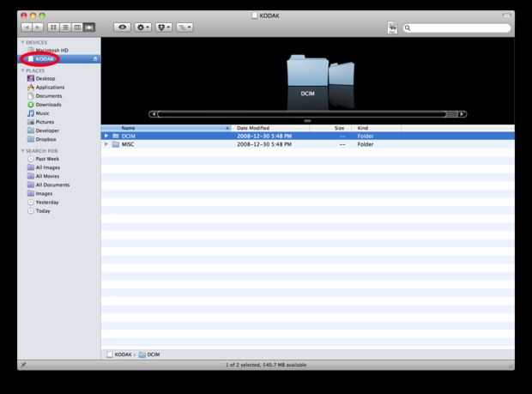This screenshot has width=532, height=394.
Task: Switch to column view
Action: (x=77, y=27)
